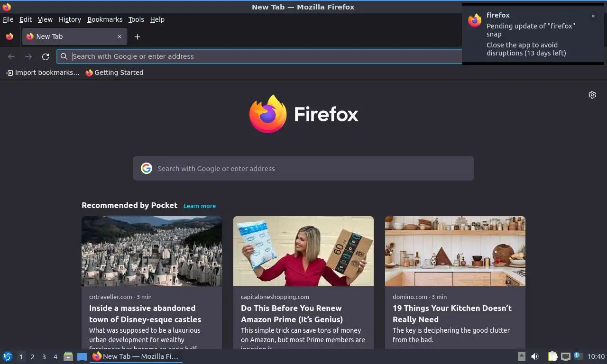This screenshot has width=607, height=364.
Task: Click the Google search box on page
Action: coord(303,168)
